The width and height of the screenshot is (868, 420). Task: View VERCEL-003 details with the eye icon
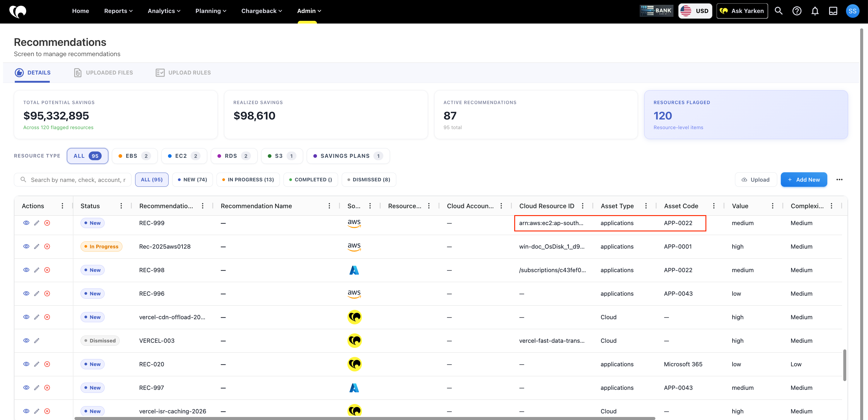[26, 341]
